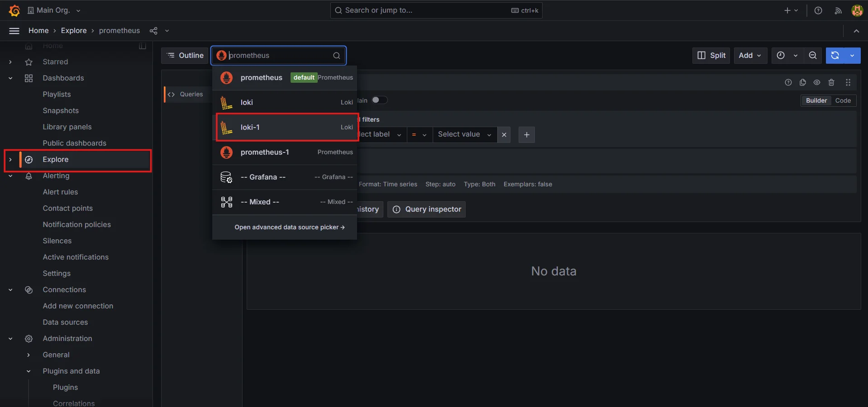The height and width of the screenshot is (407, 868).
Task: Open the news RSS feed icon
Action: point(838,10)
